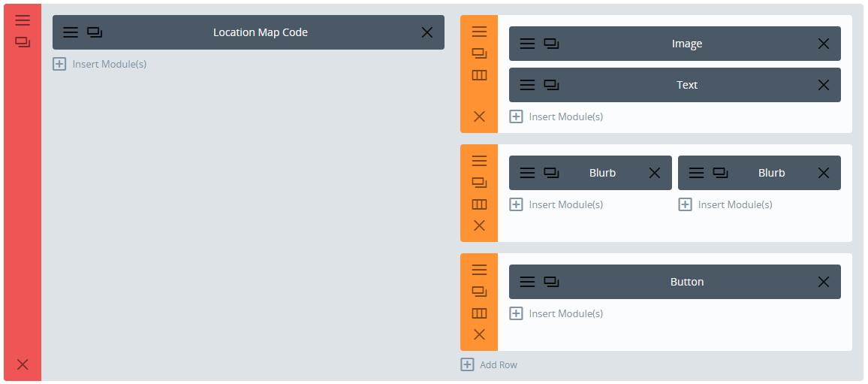The image size is (868, 384).
Task: Delete the row containing Image and Text
Action: (479, 116)
